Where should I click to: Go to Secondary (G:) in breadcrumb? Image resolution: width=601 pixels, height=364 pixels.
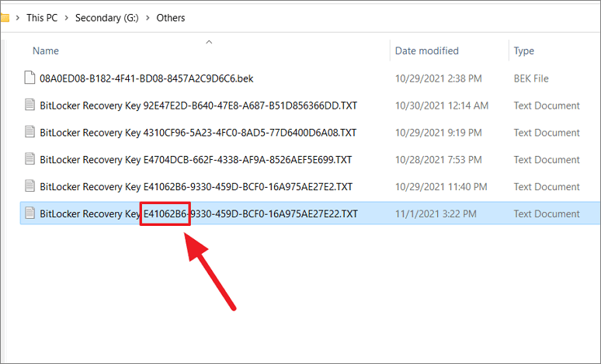coord(107,18)
